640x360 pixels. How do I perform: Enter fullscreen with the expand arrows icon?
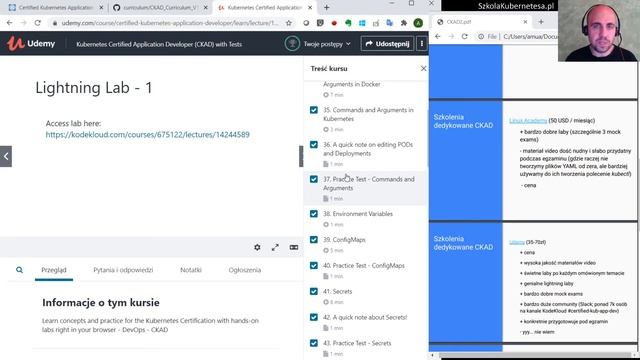(276, 247)
